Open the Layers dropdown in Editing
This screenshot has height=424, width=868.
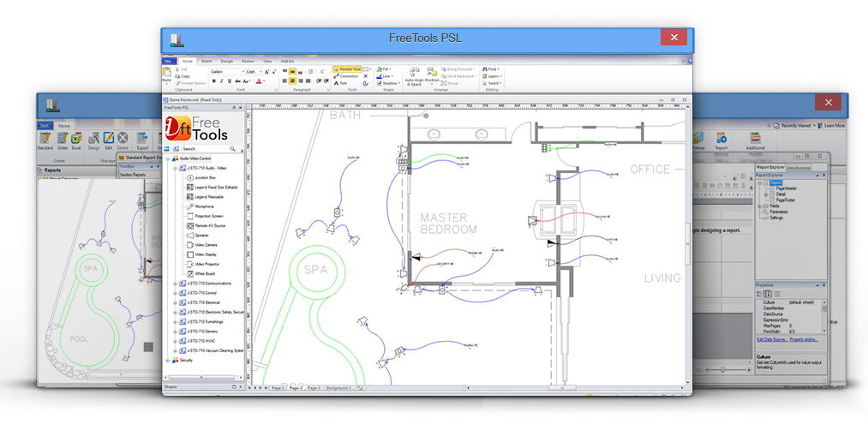492,76
